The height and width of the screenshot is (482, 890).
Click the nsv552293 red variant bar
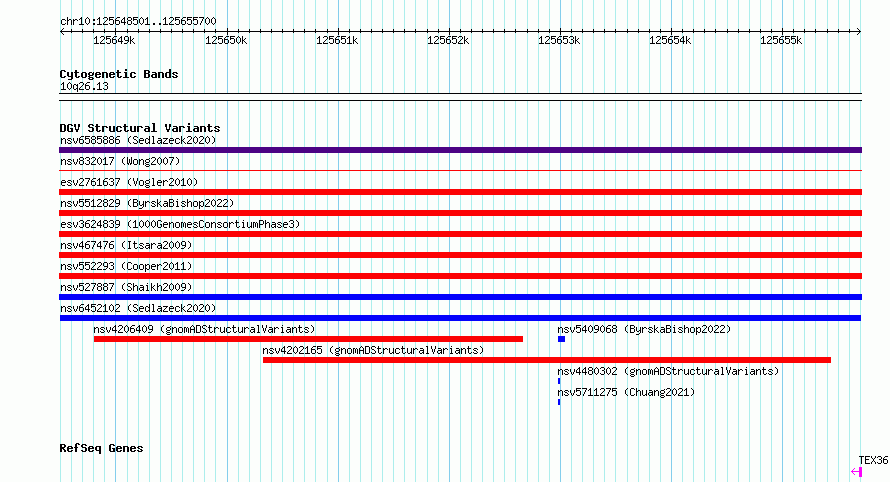460,276
